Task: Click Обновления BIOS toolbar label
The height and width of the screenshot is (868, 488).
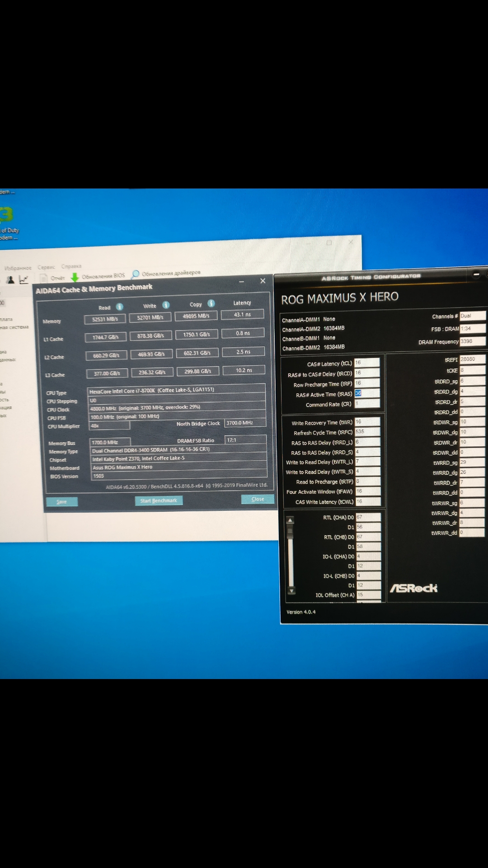Action: (x=103, y=275)
